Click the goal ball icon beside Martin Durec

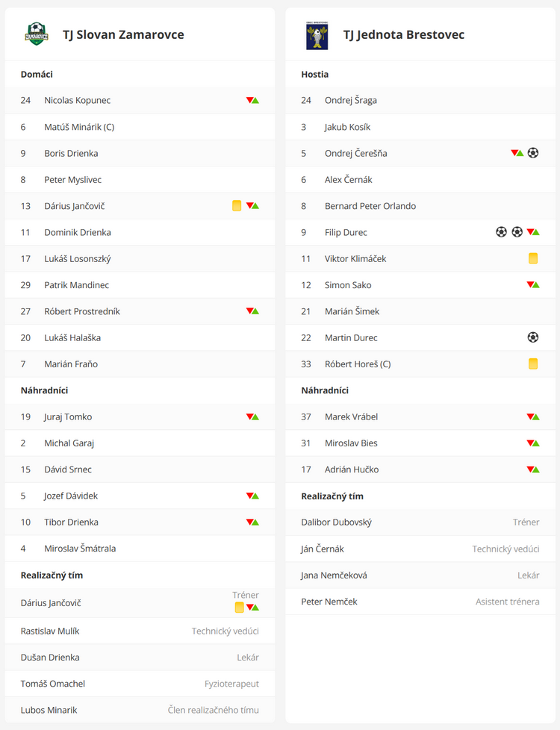point(533,337)
